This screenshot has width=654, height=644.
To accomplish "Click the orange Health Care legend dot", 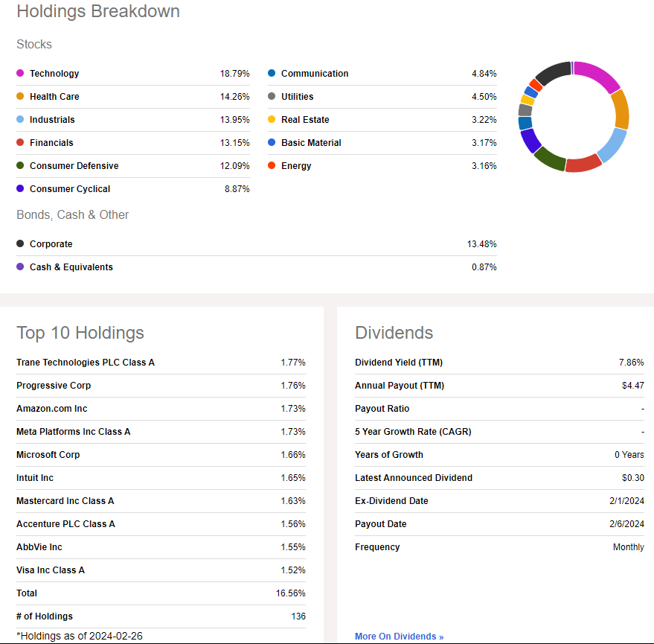I will click(x=20, y=97).
